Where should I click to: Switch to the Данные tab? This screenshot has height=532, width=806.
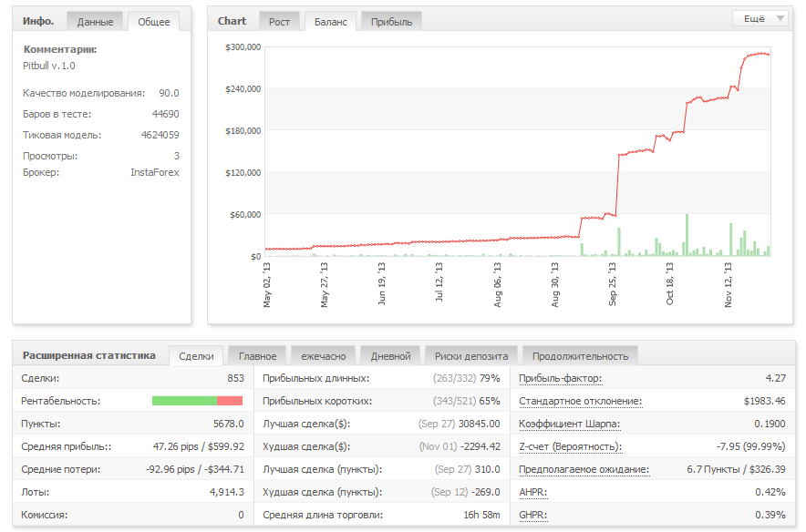pyautogui.click(x=96, y=22)
